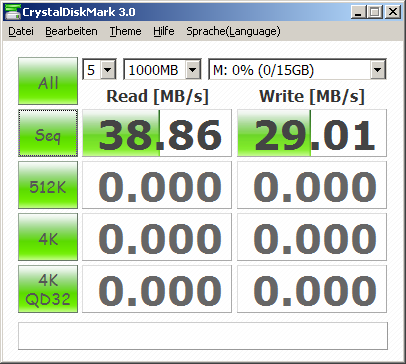Start the Seq benchmark test
Screen dimensions: 406x364
pyautogui.click(x=48, y=133)
